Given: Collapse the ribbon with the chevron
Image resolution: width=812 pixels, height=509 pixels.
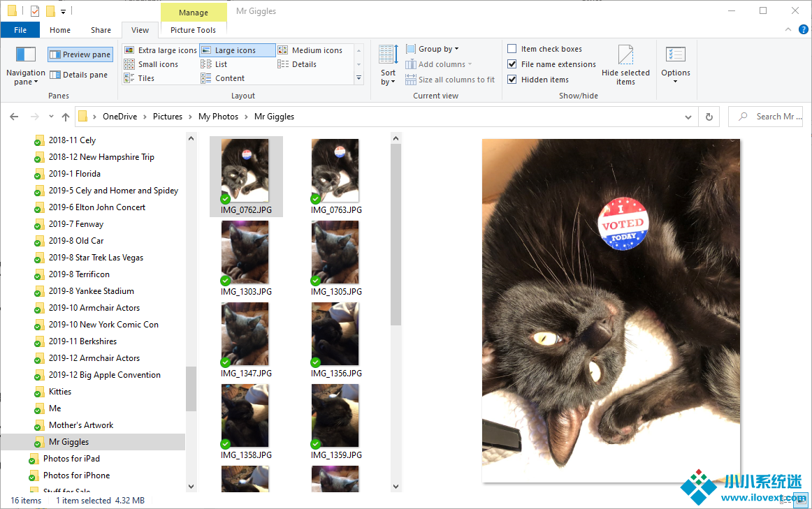Looking at the screenshot, I should click(788, 29).
